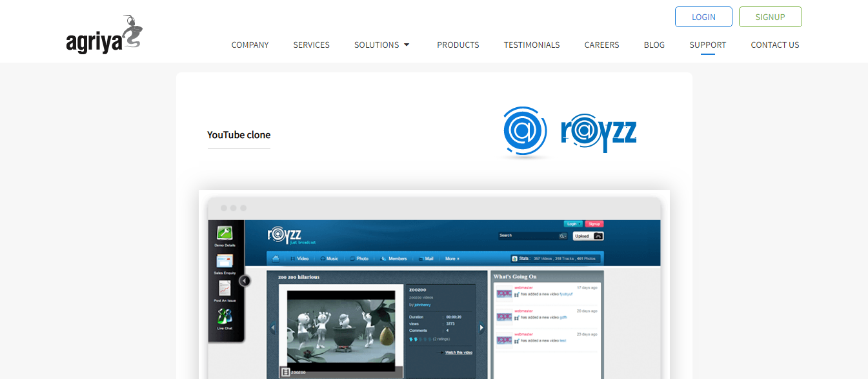The image size is (868, 379).
Task: Go to the previous featured video arrow
Action: [x=272, y=329]
